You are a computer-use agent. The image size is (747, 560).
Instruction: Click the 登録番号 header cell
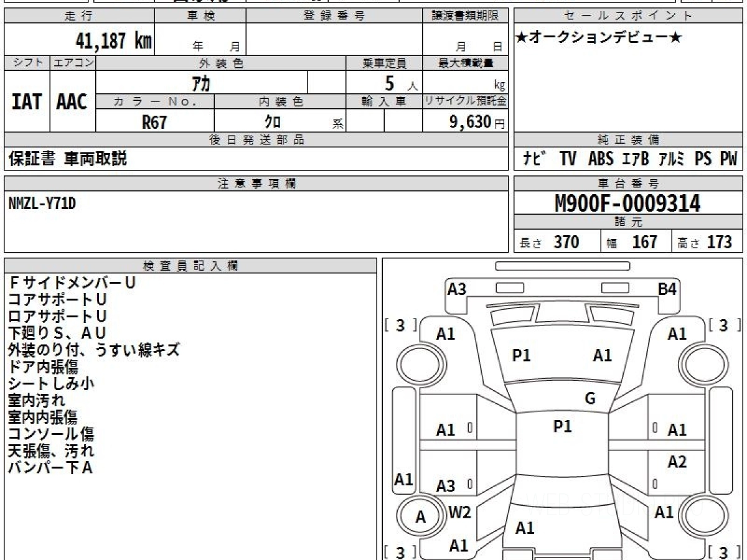click(334, 16)
